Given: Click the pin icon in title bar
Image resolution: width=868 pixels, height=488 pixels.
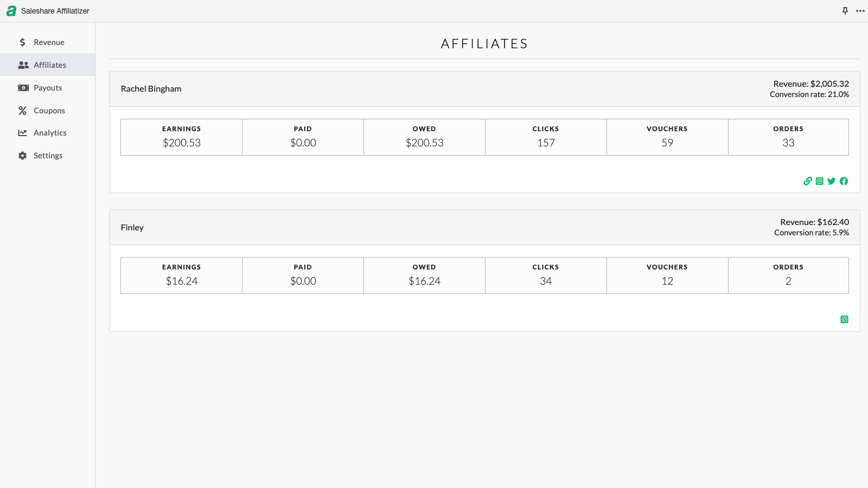Looking at the screenshot, I should pyautogui.click(x=845, y=11).
